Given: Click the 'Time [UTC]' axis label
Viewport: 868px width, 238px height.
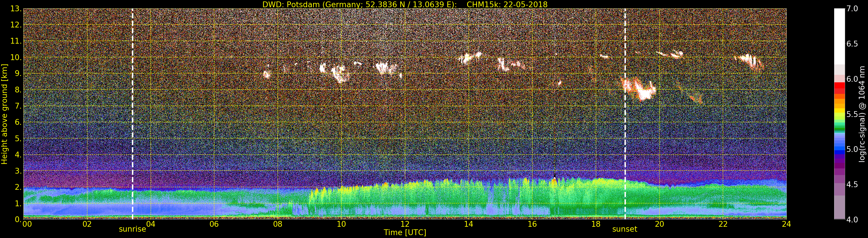Looking at the screenshot, I should point(405,232).
